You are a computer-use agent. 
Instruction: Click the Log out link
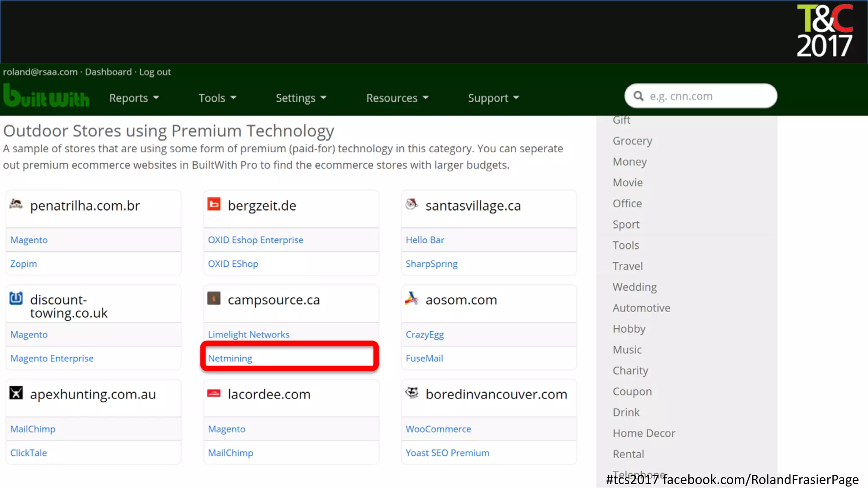[155, 72]
